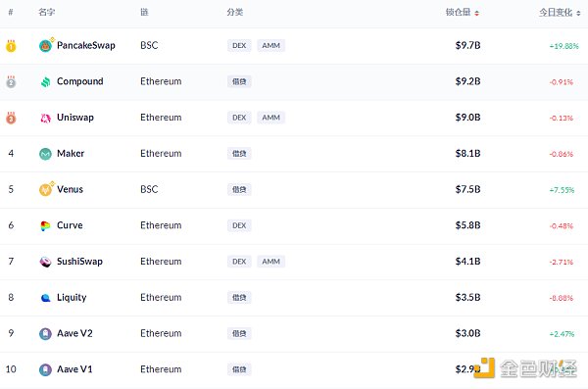Click the 名字 column header

click(47, 12)
